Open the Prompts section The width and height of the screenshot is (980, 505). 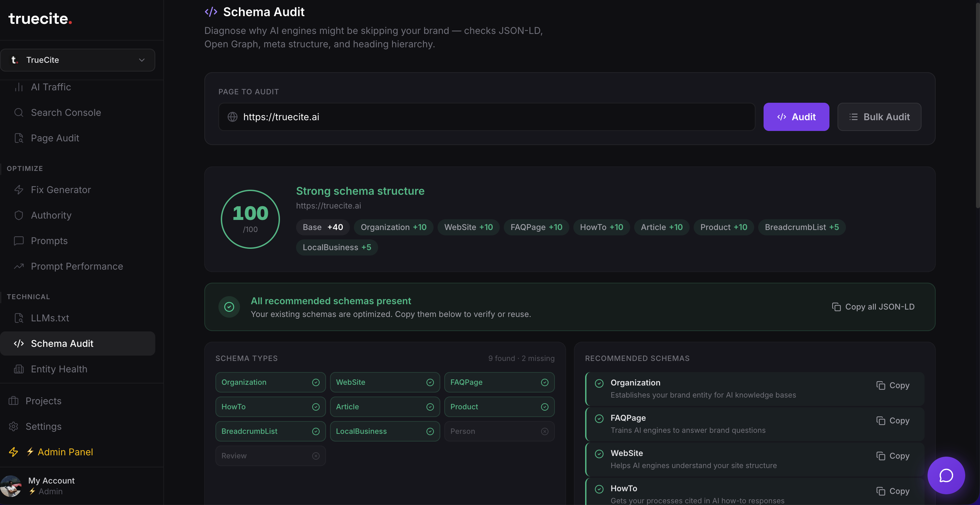[49, 240]
